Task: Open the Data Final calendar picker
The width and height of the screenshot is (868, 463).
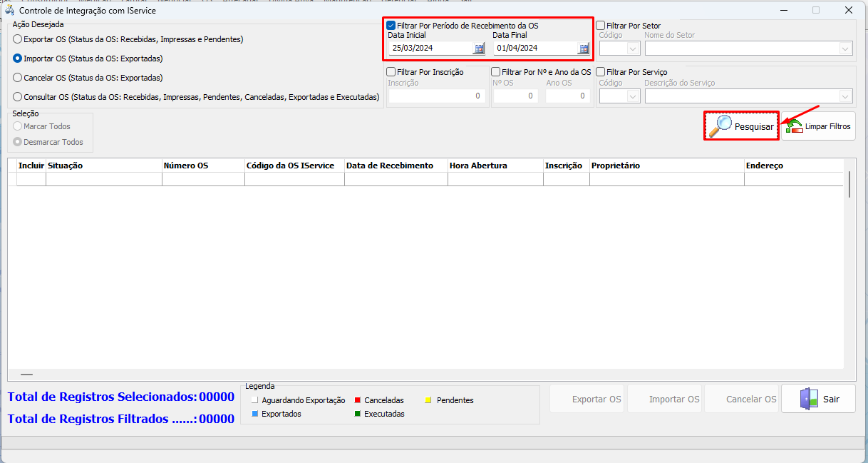Action: pyautogui.click(x=584, y=49)
